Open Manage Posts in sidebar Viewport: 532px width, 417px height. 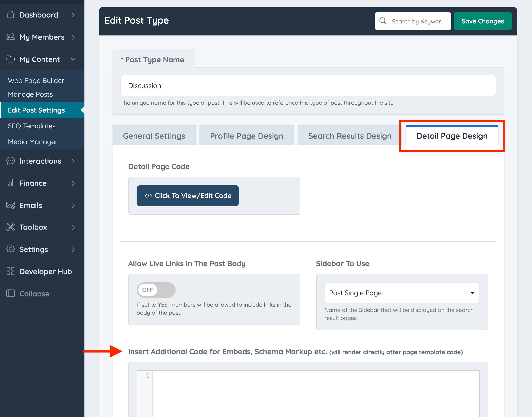pos(30,94)
